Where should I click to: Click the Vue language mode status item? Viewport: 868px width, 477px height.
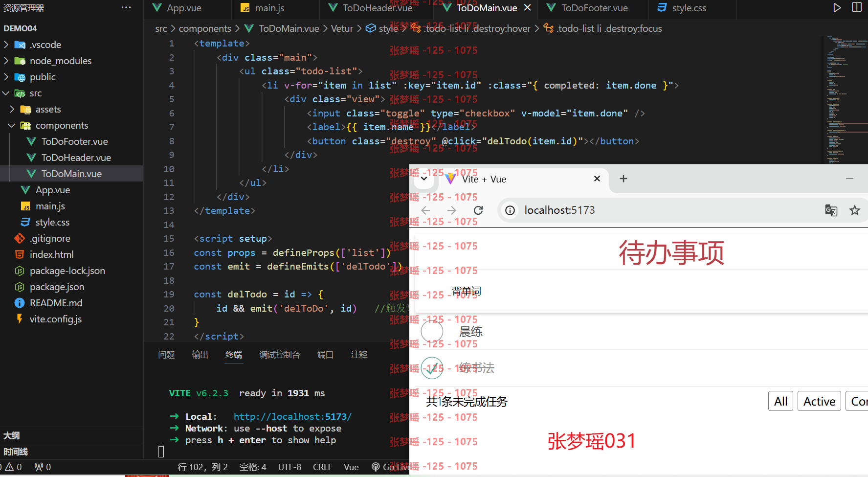pos(351,467)
